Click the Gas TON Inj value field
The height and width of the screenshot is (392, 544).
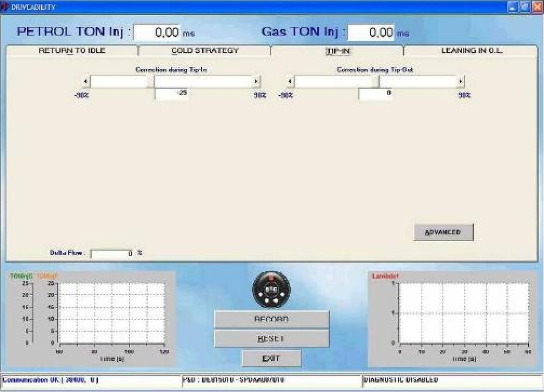371,33
